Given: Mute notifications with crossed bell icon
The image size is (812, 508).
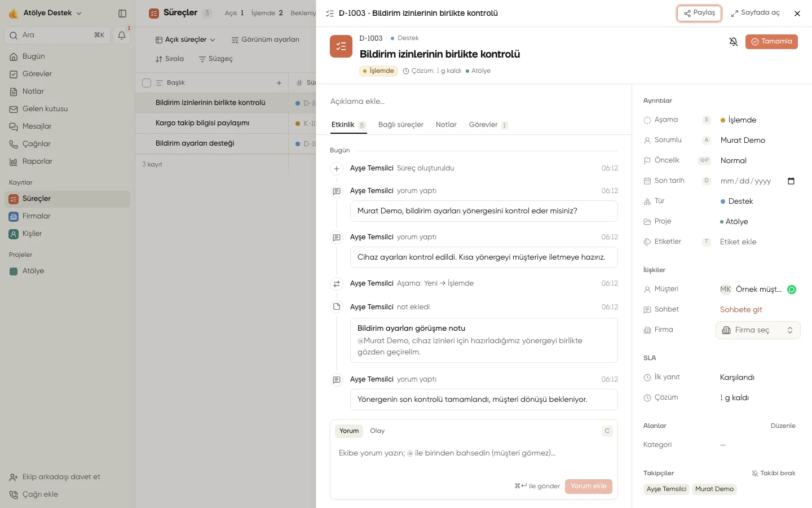Looking at the screenshot, I should coord(734,42).
